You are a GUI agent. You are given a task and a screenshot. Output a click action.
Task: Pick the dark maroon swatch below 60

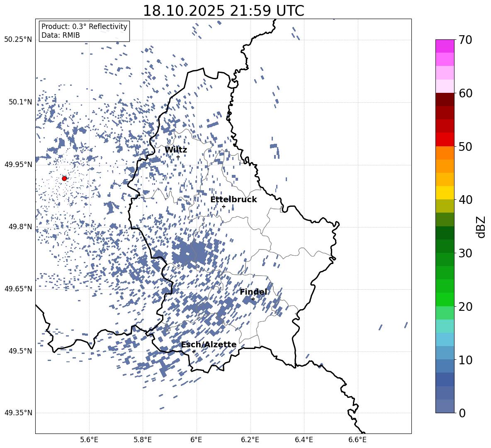click(445, 99)
